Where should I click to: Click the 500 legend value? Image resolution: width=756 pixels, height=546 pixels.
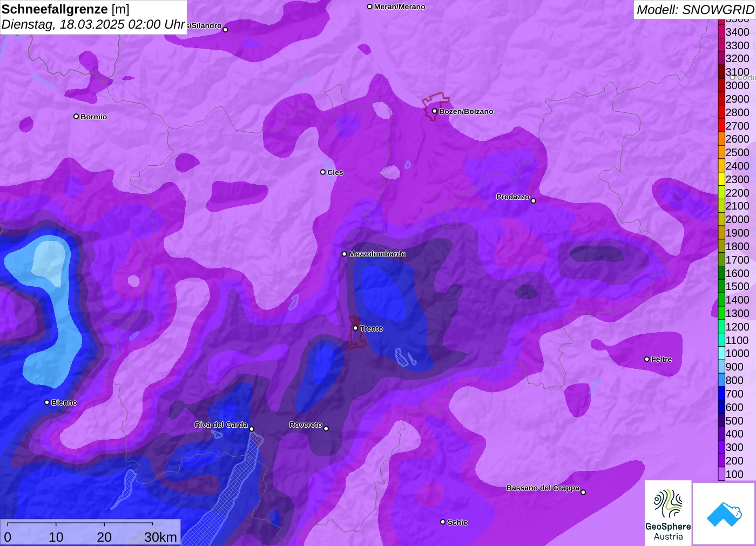click(734, 421)
